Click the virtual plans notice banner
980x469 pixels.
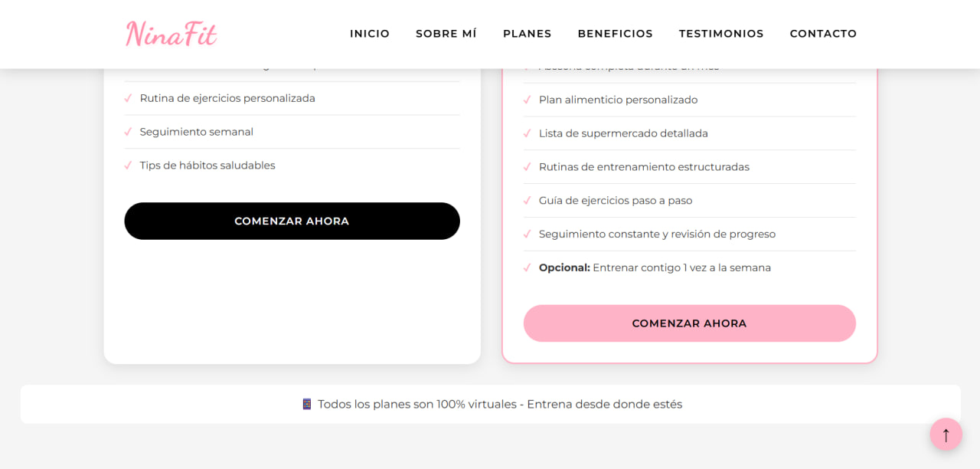click(x=490, y=404)
